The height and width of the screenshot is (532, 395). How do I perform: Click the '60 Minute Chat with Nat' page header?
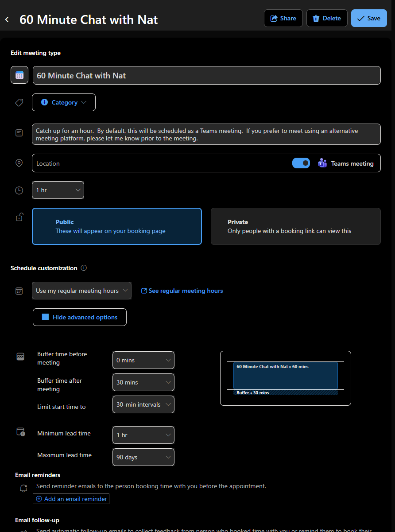(x=89, y=19)
